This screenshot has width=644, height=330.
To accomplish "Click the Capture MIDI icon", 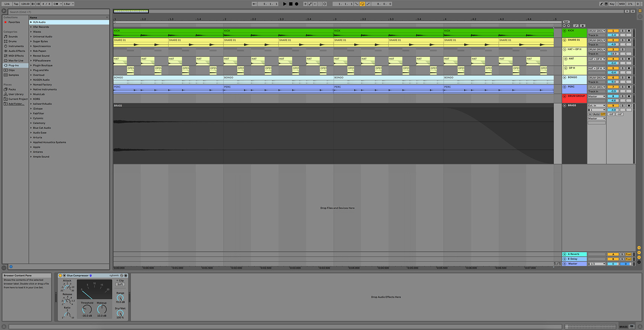I will coord(320,4).
